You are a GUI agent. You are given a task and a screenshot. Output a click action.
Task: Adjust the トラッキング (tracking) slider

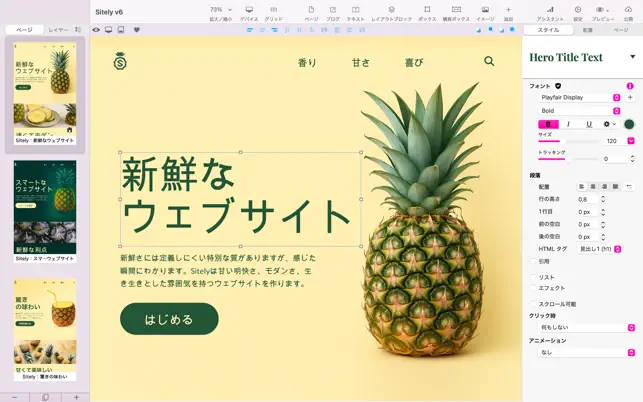(x=568, y=159)
